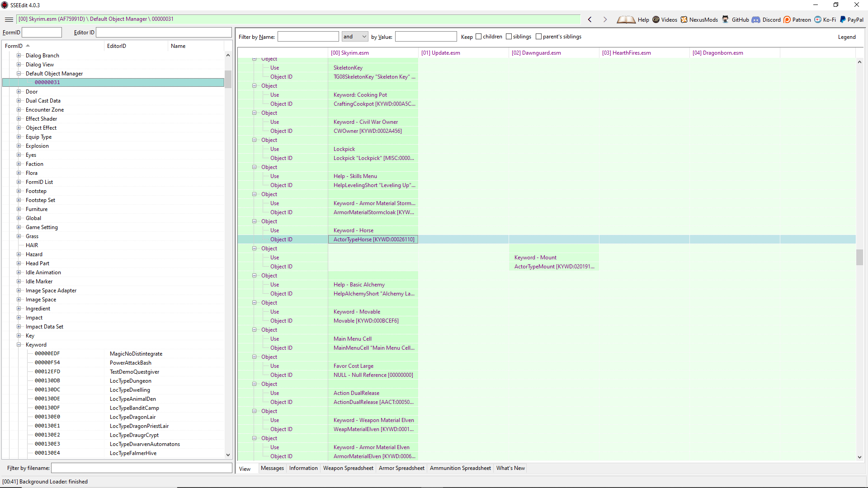Screen dimensions: 868x488
Task: Expand the Door tree node
Action: click(19, 92)
